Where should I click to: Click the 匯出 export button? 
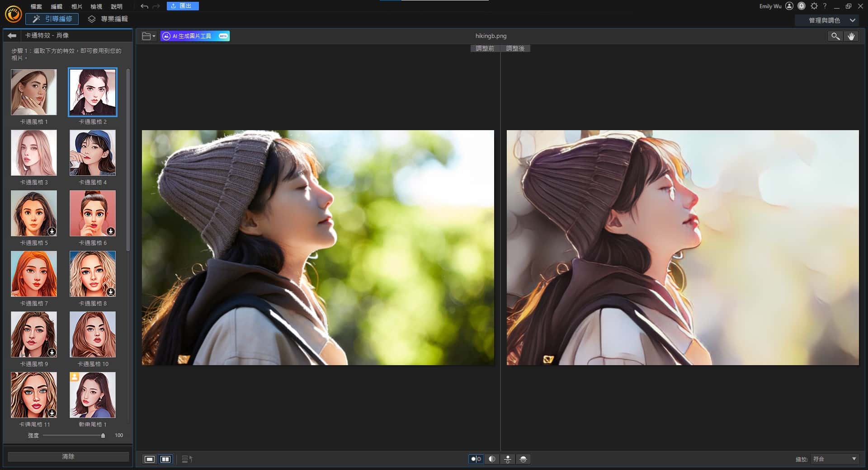pyautogui.click(x=182, y=6)
